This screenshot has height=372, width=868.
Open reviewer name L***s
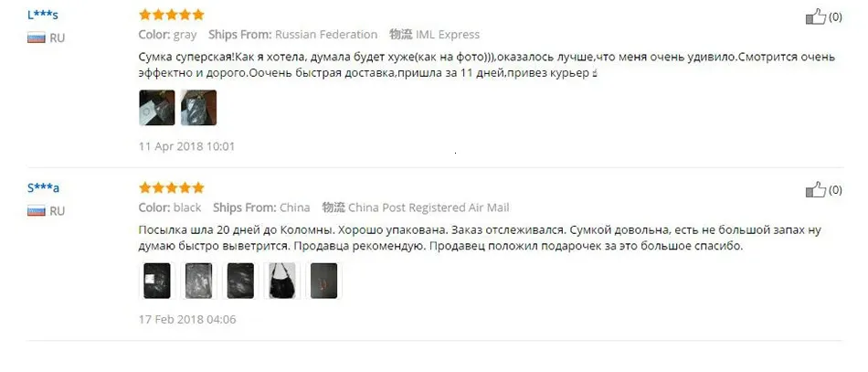click(43, 15)
